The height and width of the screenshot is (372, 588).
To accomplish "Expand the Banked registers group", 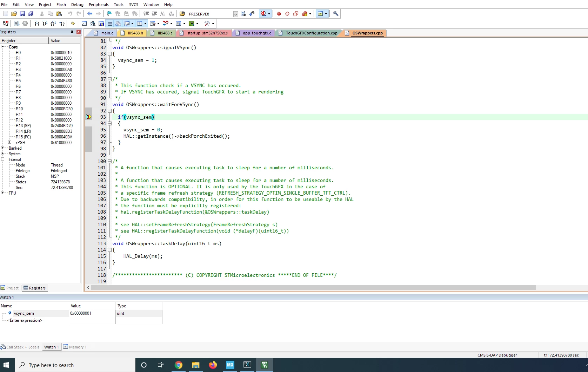I will pos(3,148).
